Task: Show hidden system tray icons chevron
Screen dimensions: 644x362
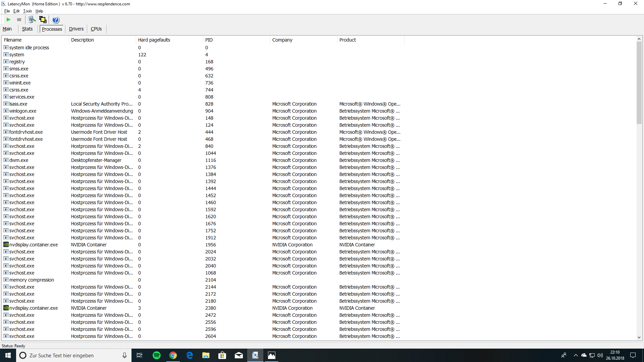Action: click(576, 355)
